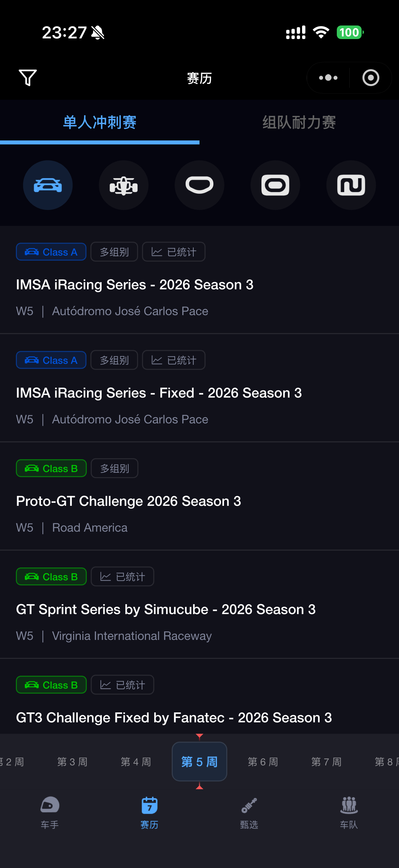Jump to 第 6 周 in week selector
399x868 pixels.
(x=263, y=762)
